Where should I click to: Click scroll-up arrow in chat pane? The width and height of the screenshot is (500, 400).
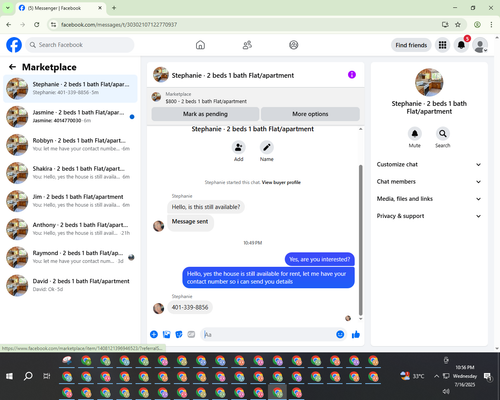click(x=360, y=129)
